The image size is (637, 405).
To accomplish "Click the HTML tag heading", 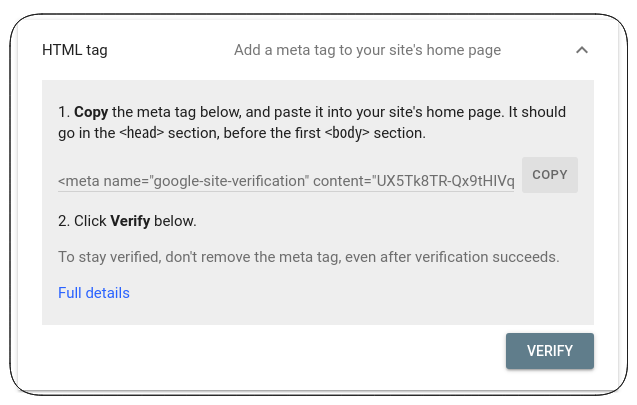I will pos(75,50).
